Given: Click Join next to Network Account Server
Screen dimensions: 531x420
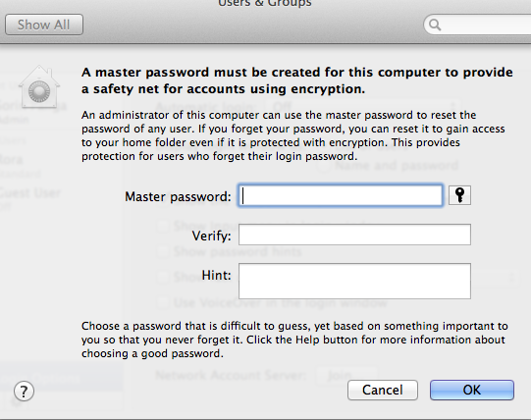Looking at the screenshot, I should coord(346,375).
